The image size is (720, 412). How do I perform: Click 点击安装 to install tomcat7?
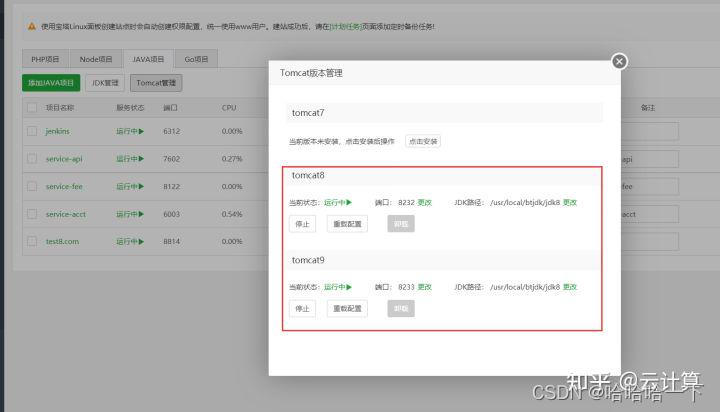423,141
